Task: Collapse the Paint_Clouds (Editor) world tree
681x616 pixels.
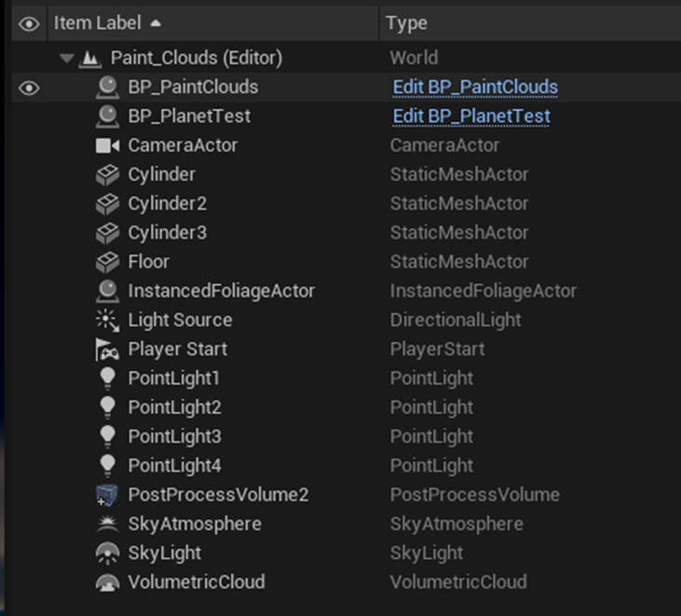Action: 66,59
